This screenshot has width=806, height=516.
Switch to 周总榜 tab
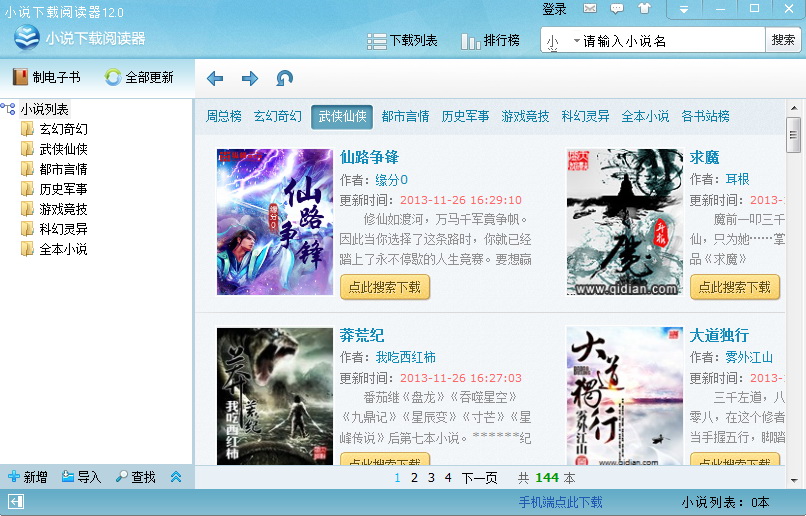click(224, 116)
